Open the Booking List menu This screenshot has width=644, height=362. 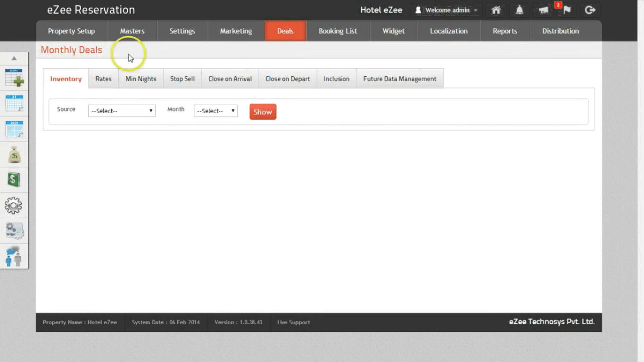[338, 31]
